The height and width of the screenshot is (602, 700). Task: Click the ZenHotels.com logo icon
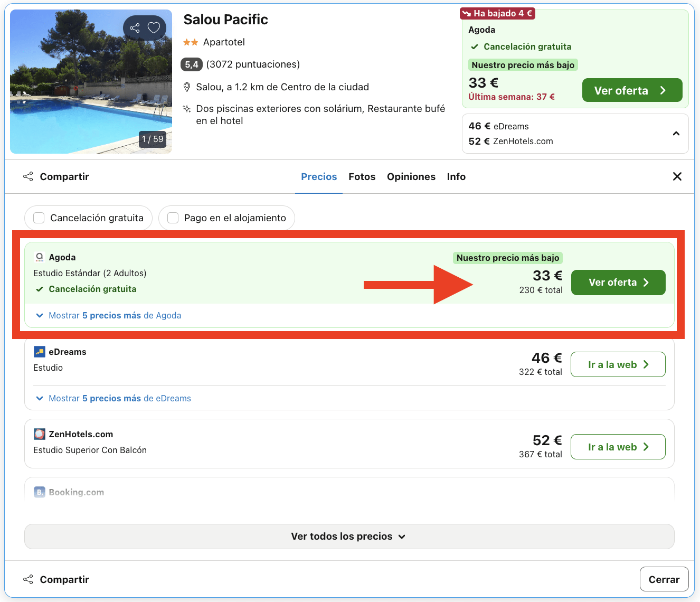click(x=39, y=434)
